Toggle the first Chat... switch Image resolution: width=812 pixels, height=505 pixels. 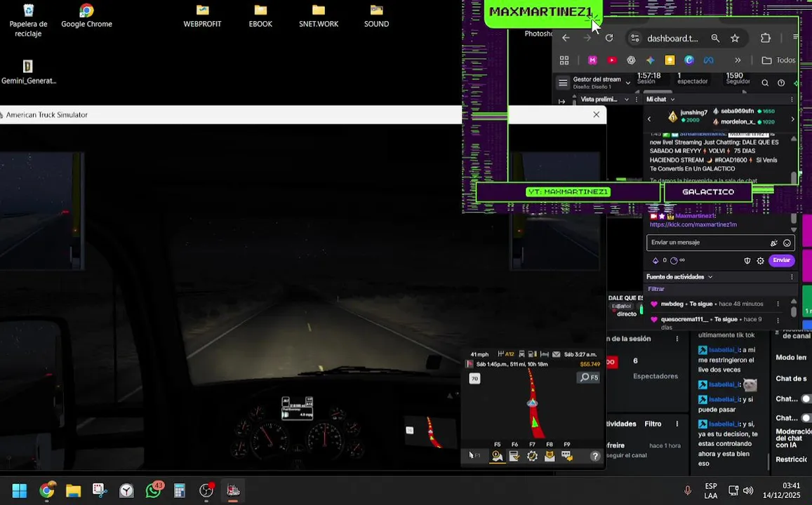point(806,399)
